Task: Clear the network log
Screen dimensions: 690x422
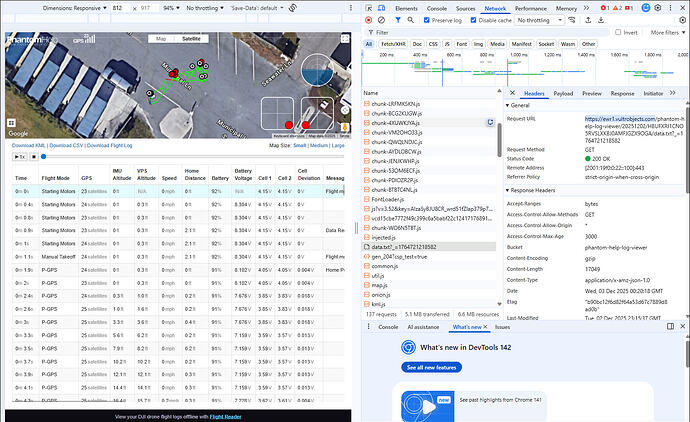Action: tap(382, 20)
